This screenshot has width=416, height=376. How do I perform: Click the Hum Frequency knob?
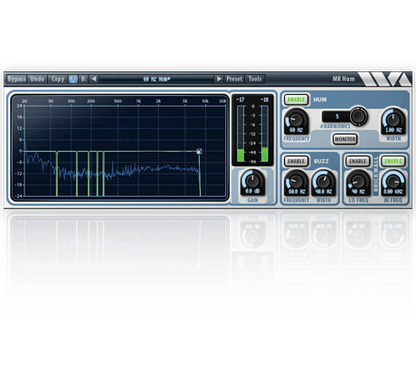point(296,119)
